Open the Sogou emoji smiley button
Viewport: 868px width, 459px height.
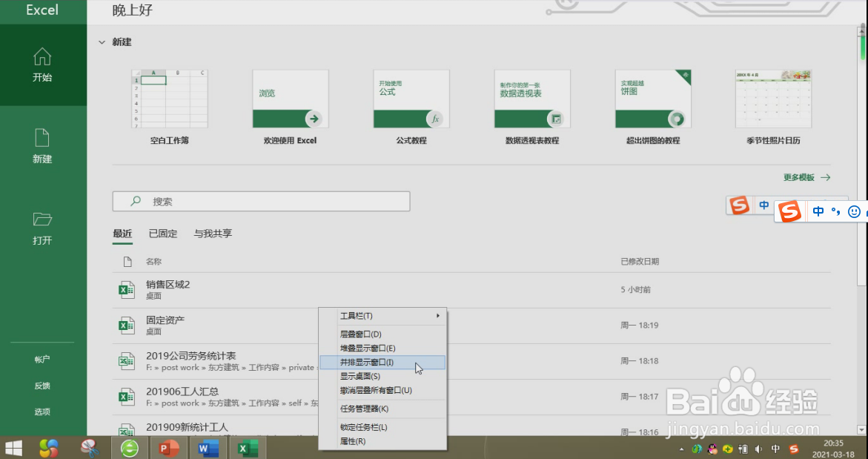coord(854,211)
